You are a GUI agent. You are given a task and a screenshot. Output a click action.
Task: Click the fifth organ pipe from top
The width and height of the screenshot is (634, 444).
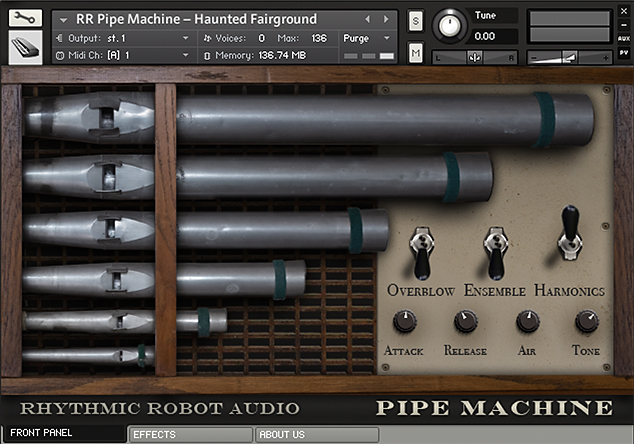125,321
